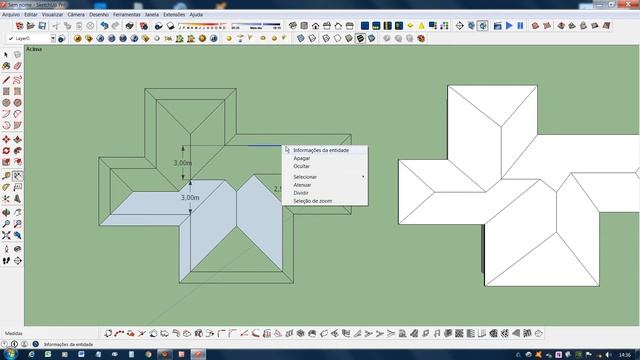This screenshot has height=360, width=640.
Task: Choose the Eraser tool
Action: click(18, 66)
